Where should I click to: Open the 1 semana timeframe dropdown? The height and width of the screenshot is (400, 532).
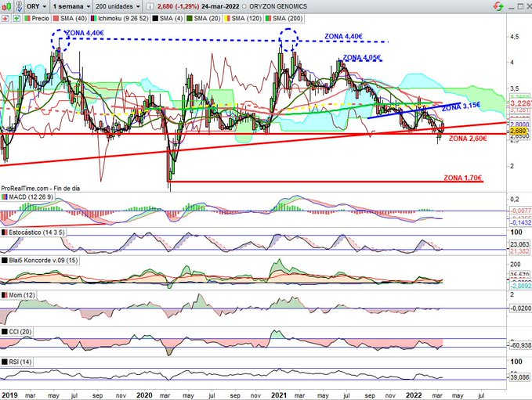71,6
